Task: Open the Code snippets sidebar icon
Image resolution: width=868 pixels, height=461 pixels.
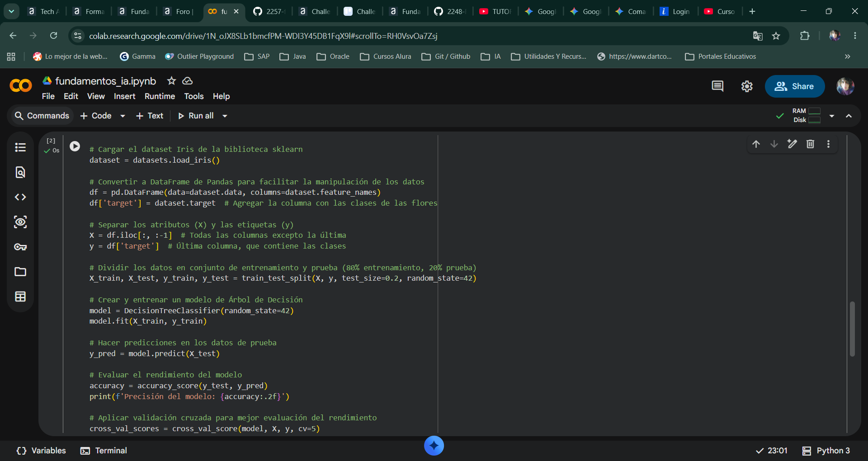Action: pyautogui.click(x=20, y=197)
